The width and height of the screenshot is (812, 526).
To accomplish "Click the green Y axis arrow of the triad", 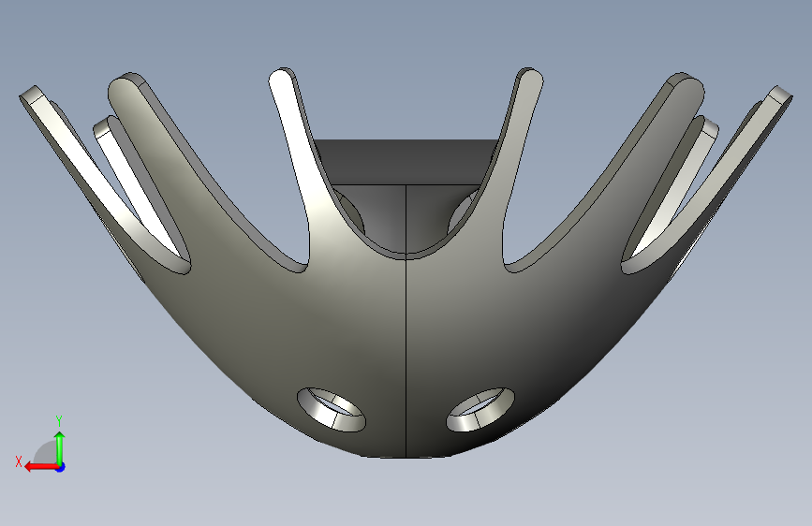I will [x=60, y=448].
